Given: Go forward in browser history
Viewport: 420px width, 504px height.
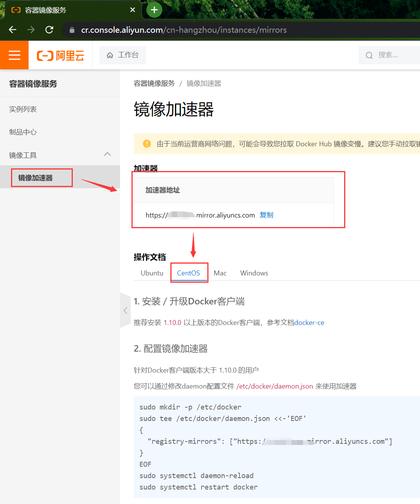Looking at the screenshot, I should (x=31, y=30).
